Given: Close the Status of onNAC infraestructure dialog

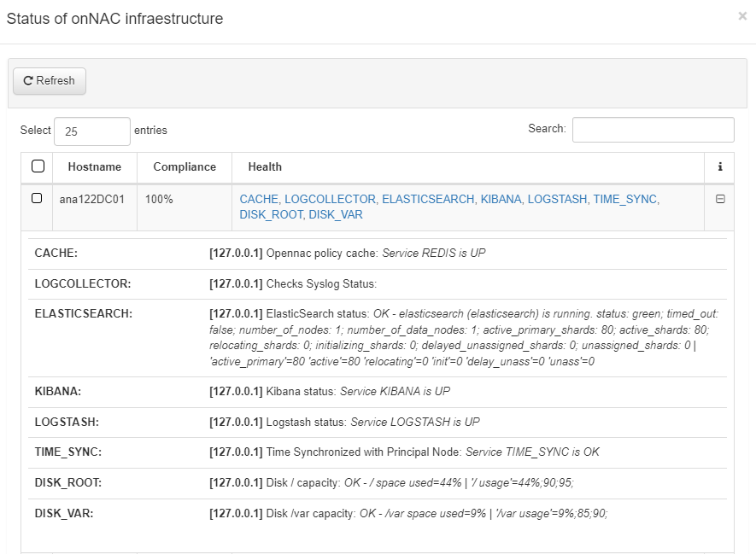Looking at the screenshot, I should [742, 16].
